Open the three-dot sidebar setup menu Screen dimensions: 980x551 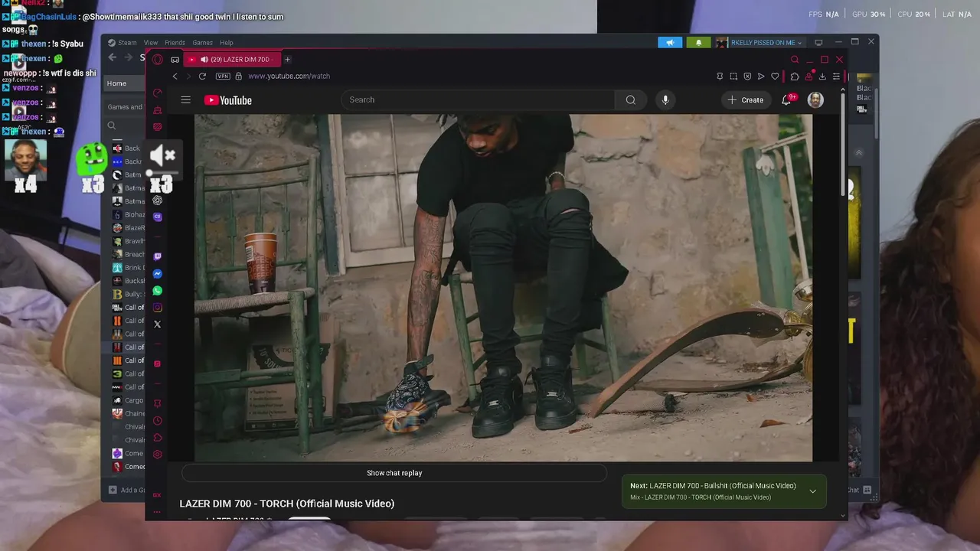(157, 511)
